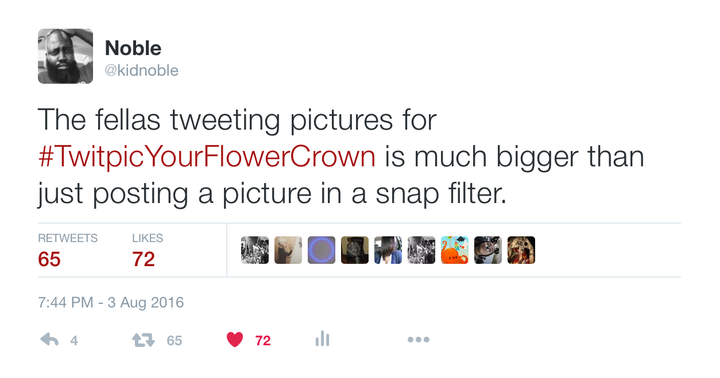
Task: Click the retweet count 65 beside arrows
Action: pos(174,340)
